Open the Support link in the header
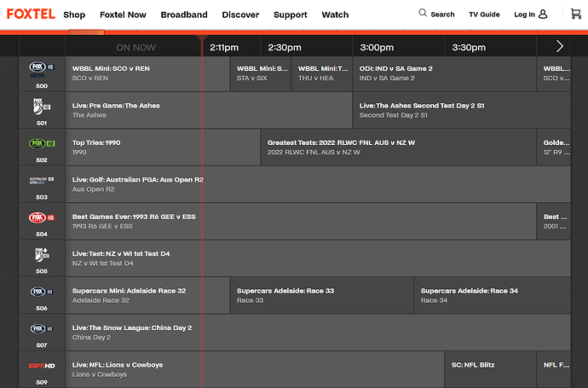The width and height of the screenshot is (588, 388). click(x=291, y=14)
